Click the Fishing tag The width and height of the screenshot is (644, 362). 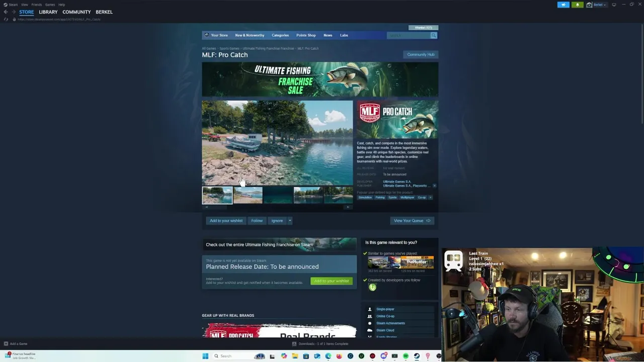coord(380,198)
